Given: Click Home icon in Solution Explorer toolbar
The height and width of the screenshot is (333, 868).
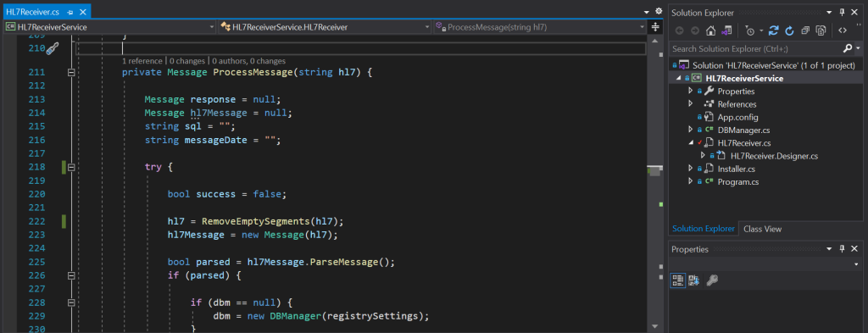Looking at the screenshot, I should tap(711, 31).
